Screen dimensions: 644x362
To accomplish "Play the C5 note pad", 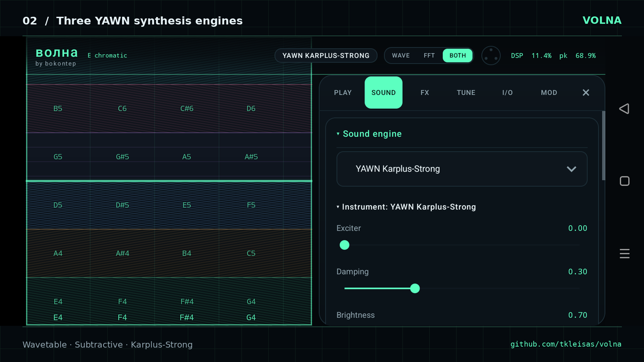I will (251, 253).
